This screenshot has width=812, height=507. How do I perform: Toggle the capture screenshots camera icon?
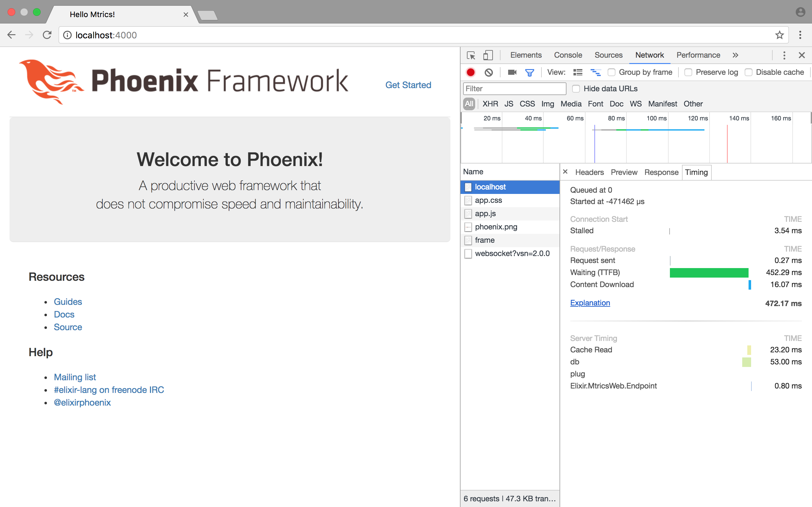tap(512, 73)
